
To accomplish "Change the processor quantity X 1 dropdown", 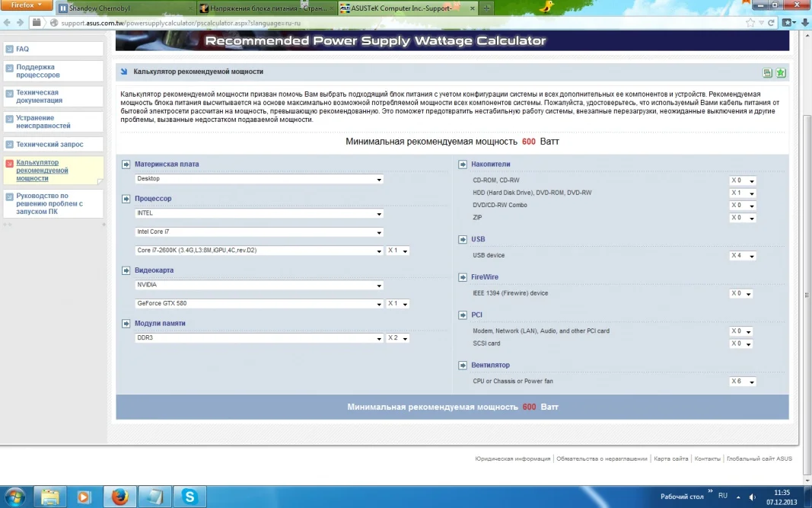I will [x=398, y=251].
